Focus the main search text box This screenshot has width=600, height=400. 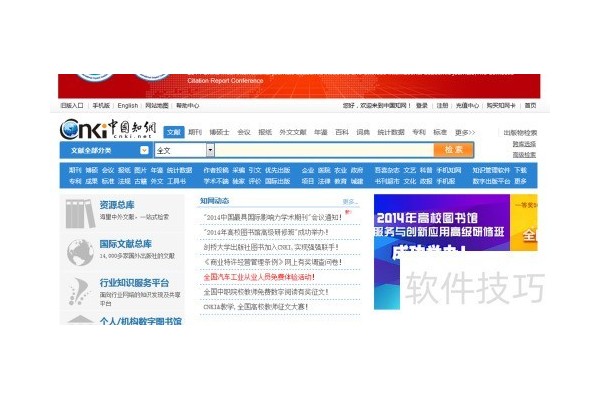[x=324, y=150]
